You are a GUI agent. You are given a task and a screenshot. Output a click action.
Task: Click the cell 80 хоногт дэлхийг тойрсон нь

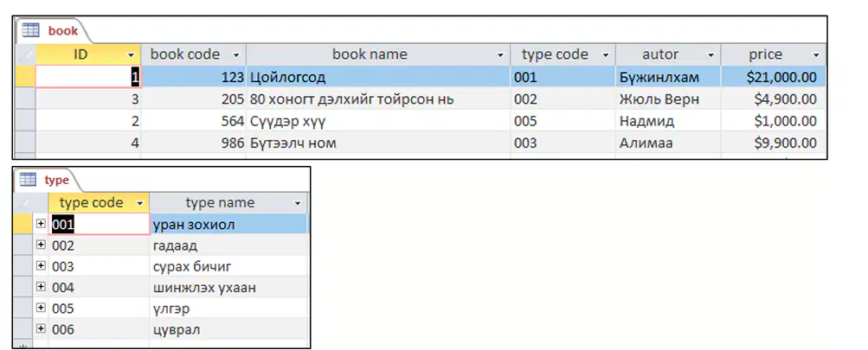tap(378, 99)
